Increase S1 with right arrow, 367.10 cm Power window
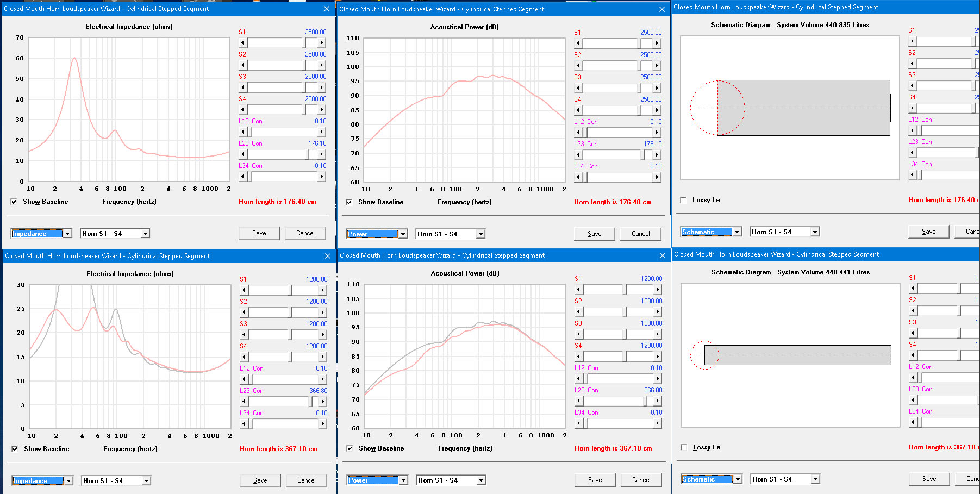This screenshot has height=494, width=980. point(658,290)
